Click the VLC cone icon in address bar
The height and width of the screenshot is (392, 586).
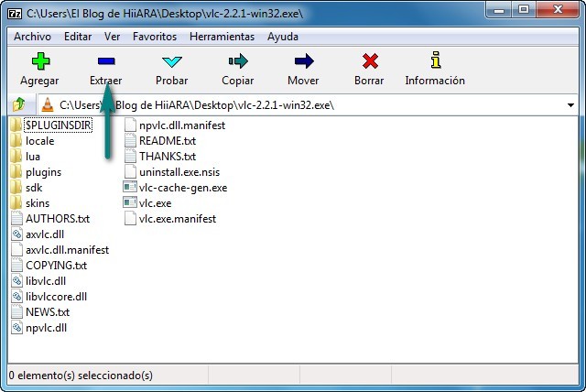tap(48, 104)
